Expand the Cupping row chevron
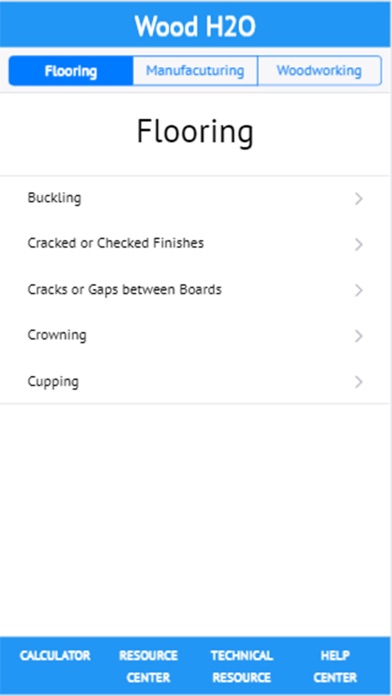This screenshot has height=696, width=392. (359, 382)
